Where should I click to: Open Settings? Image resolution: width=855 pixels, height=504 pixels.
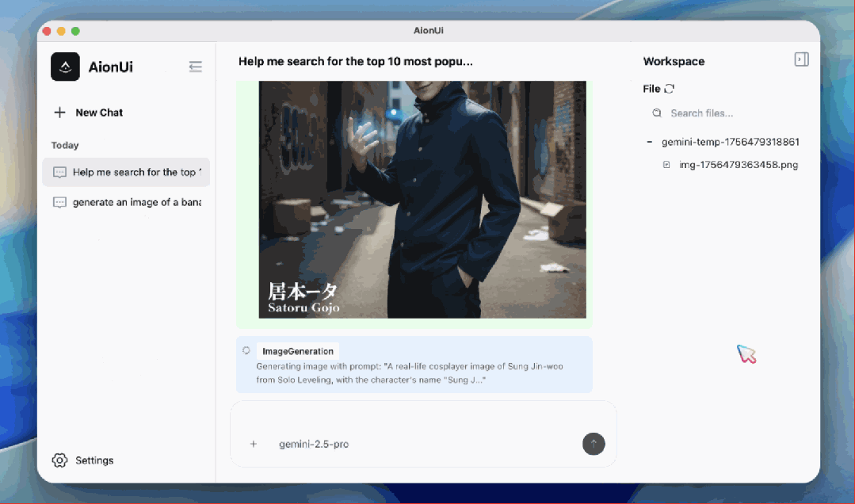tap(83, 460)
